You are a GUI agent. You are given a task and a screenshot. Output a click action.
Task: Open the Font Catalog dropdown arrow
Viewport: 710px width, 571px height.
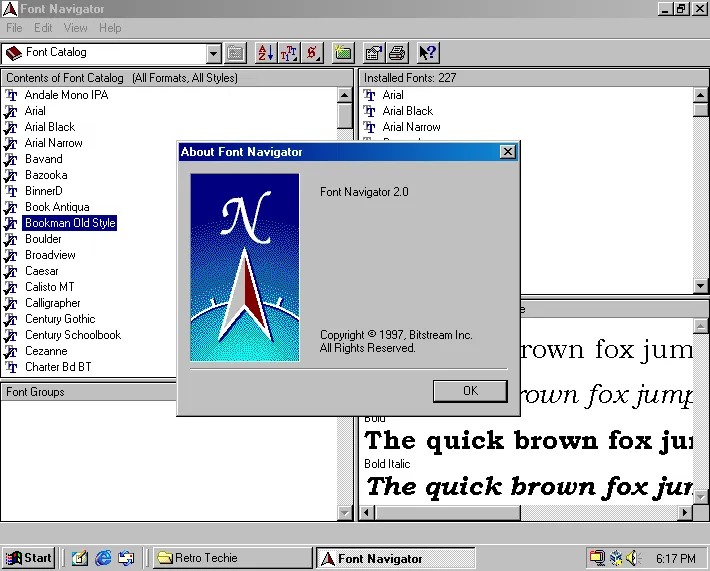click(x=213, y=53)
